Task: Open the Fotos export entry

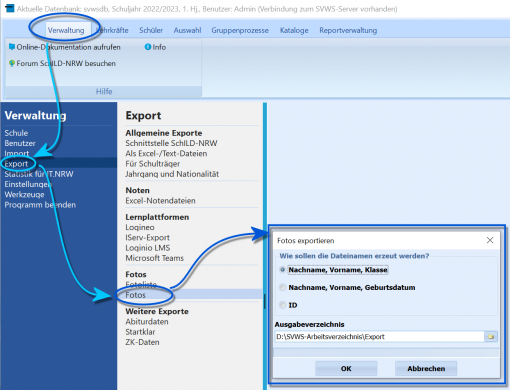Action: point(135,295)
